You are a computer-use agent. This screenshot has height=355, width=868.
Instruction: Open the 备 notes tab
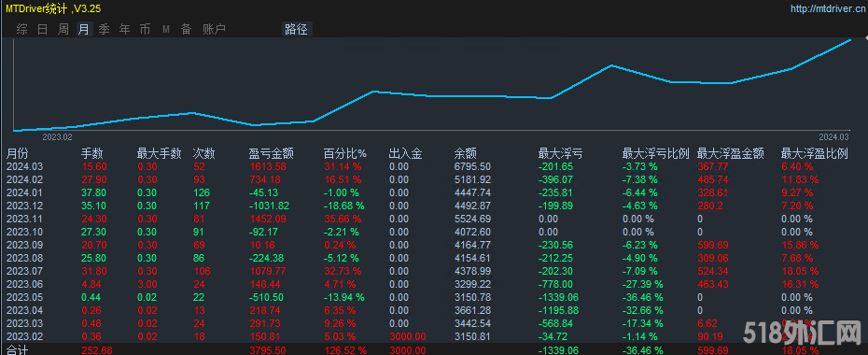tap(186, 29)
